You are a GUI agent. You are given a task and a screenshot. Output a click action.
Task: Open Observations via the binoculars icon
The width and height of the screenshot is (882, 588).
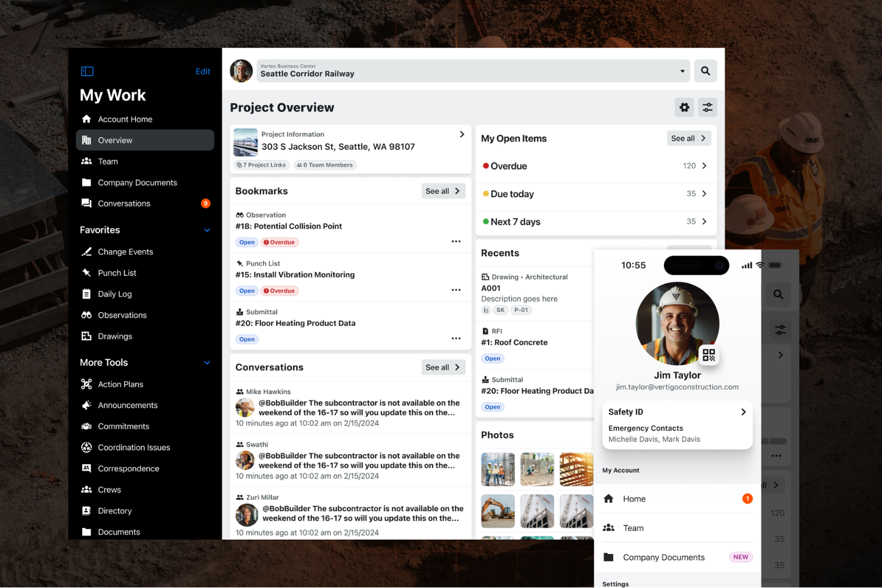[x=86, y=315]
